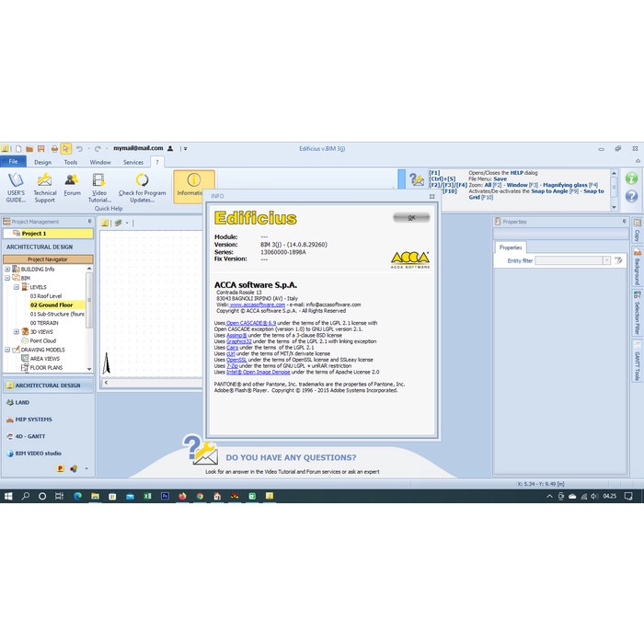The height and width of the screenshot is (644, 644).
Task: Save the project with the floppy icon
Action: tap(40, 149)
